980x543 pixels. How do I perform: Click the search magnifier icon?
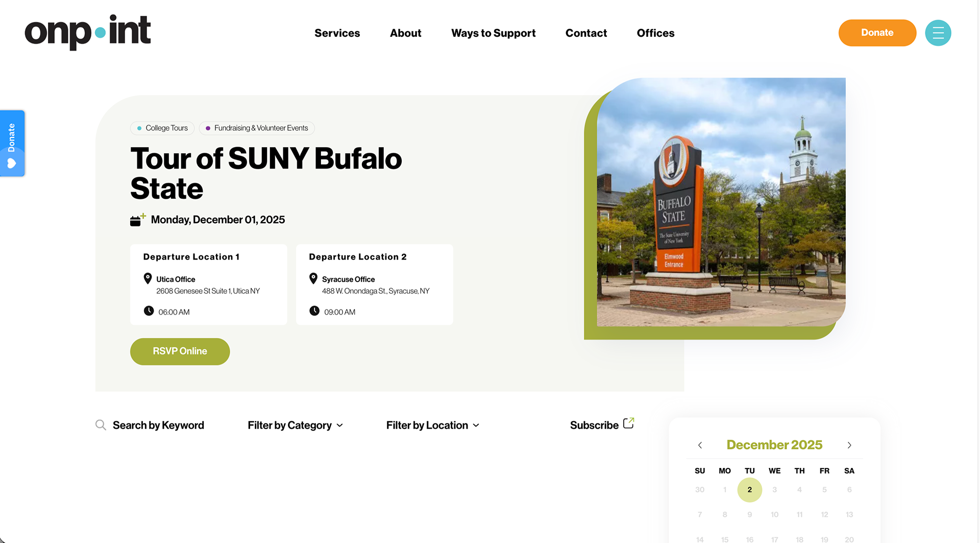[x=101, y=425]
